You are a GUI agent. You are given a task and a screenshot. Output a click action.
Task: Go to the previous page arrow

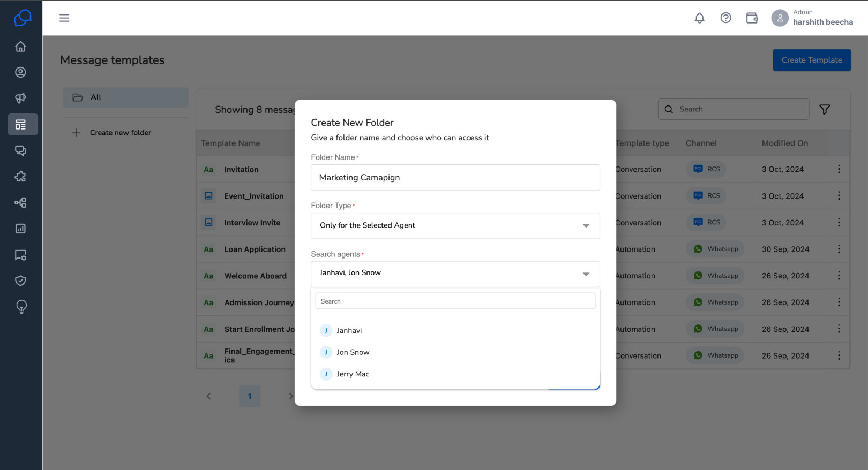coord(208,396)
